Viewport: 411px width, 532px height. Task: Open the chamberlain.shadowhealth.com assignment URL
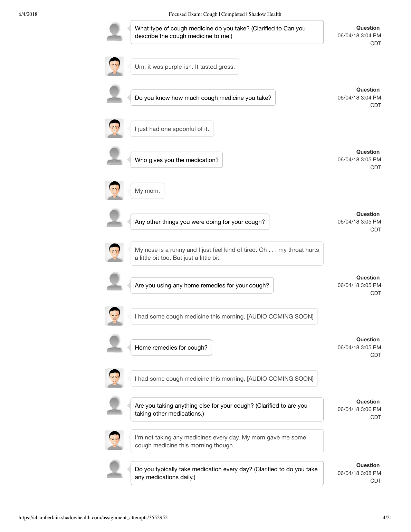(93, 517)
